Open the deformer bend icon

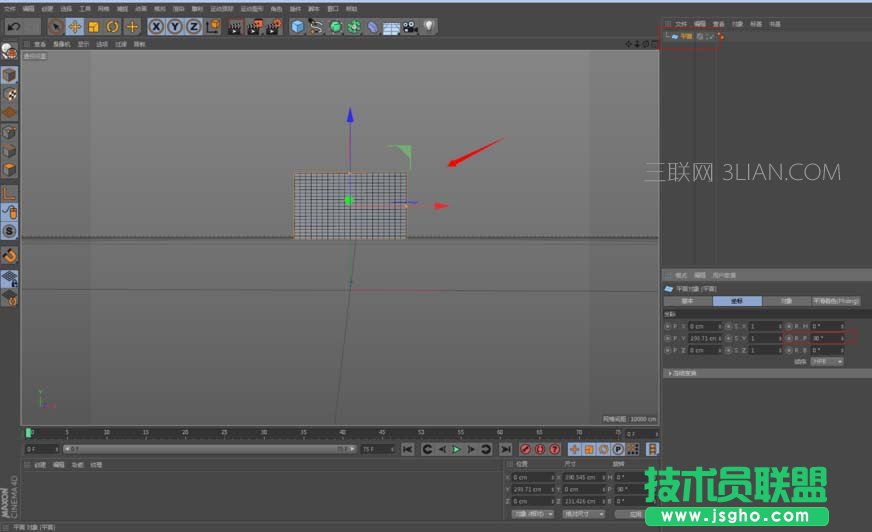click(x=373, y=27)
